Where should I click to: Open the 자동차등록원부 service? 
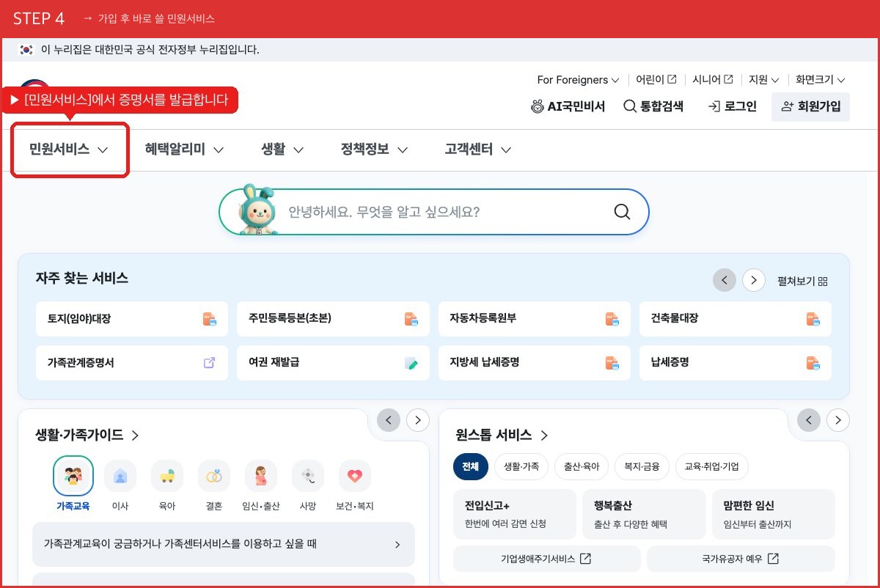535,319
